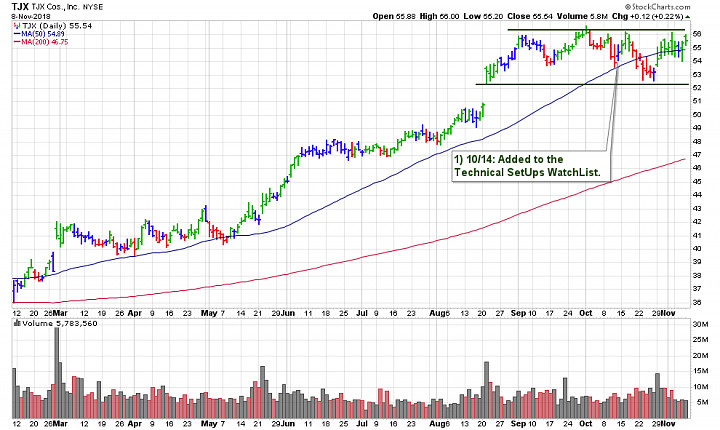Select the 'TJX (Daily) 55.54' legend entry
720x430 pixels.
pos(57,26)
